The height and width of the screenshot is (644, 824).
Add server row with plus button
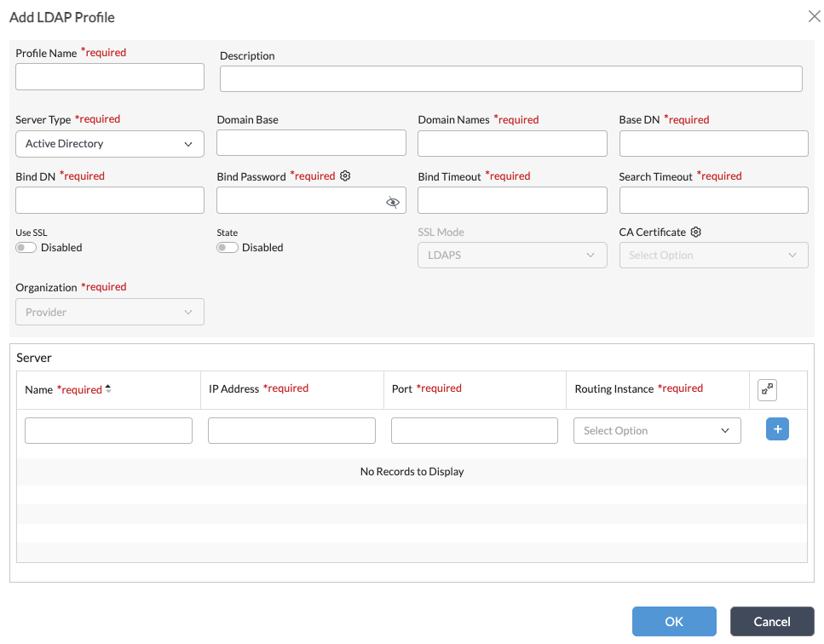(x=777, y=429)
